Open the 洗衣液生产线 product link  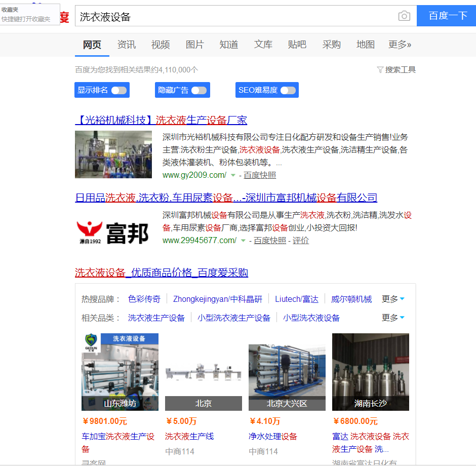tap(189, 437)
